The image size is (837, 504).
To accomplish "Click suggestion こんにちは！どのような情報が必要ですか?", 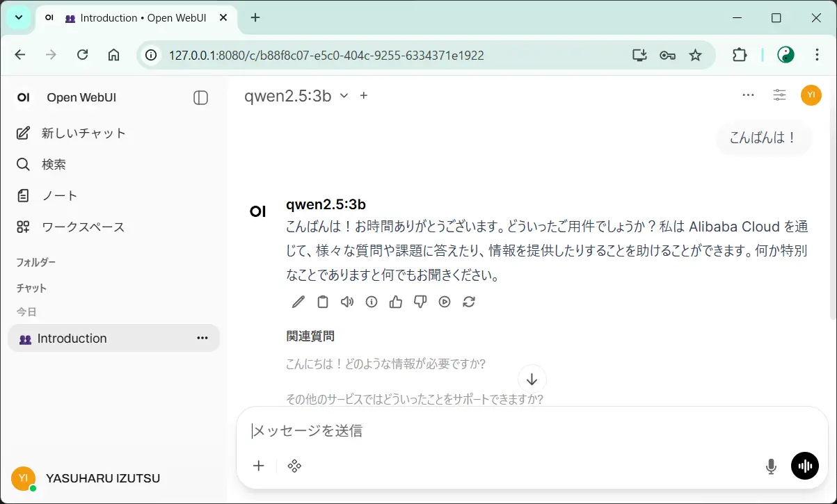I will [x=385, y=364].
